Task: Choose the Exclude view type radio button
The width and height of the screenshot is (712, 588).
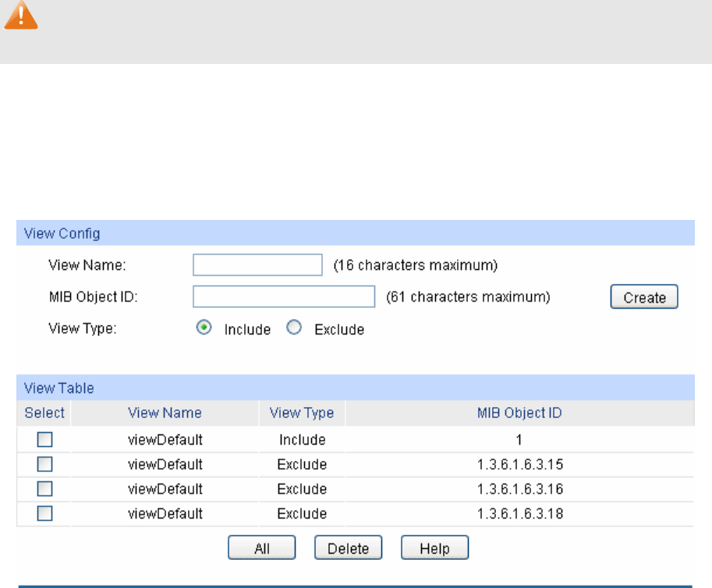Action: coord(294,328)
